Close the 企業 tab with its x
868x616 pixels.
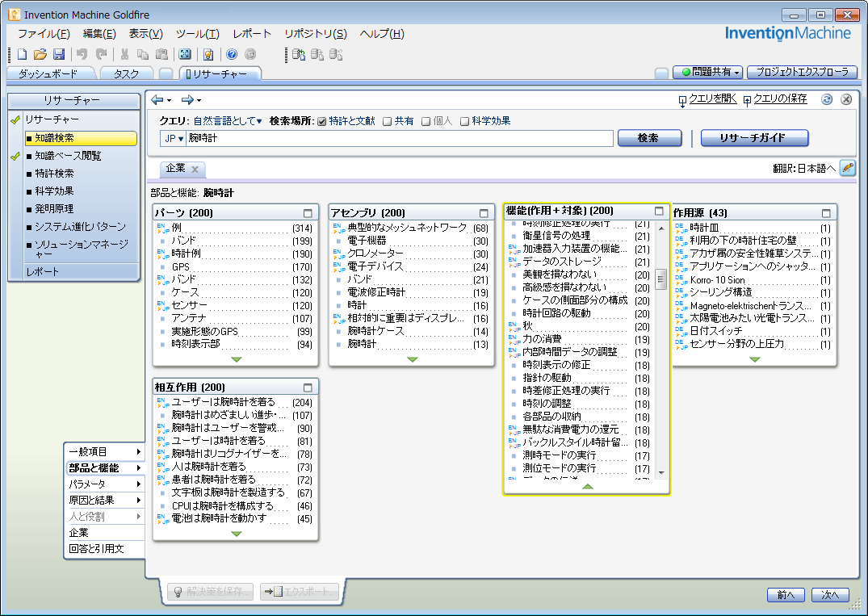(x=195, y=169)
